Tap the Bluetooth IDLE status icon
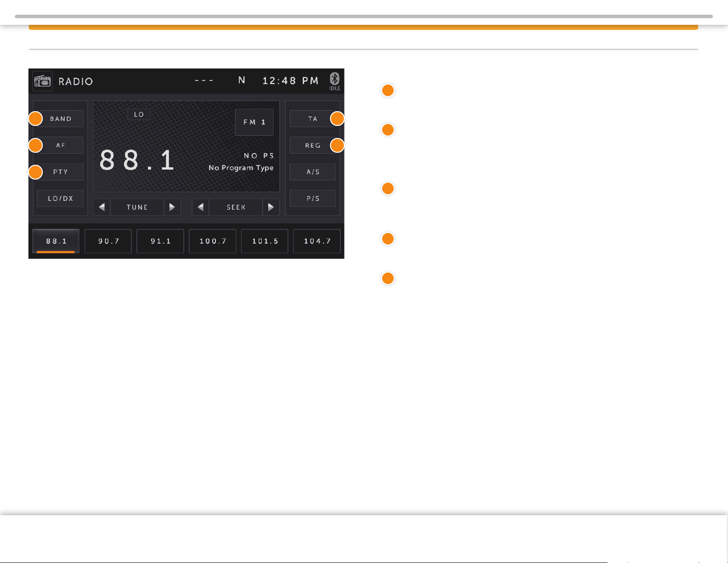Viewport: 728px width, 563px height. pyautogui.click(x=335, y=81)
